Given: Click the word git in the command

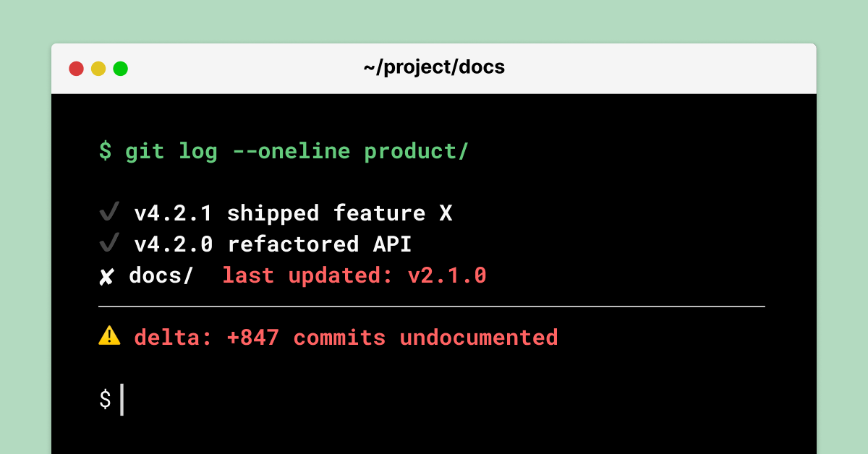Looking at the screenshot, I should [145, 151].
